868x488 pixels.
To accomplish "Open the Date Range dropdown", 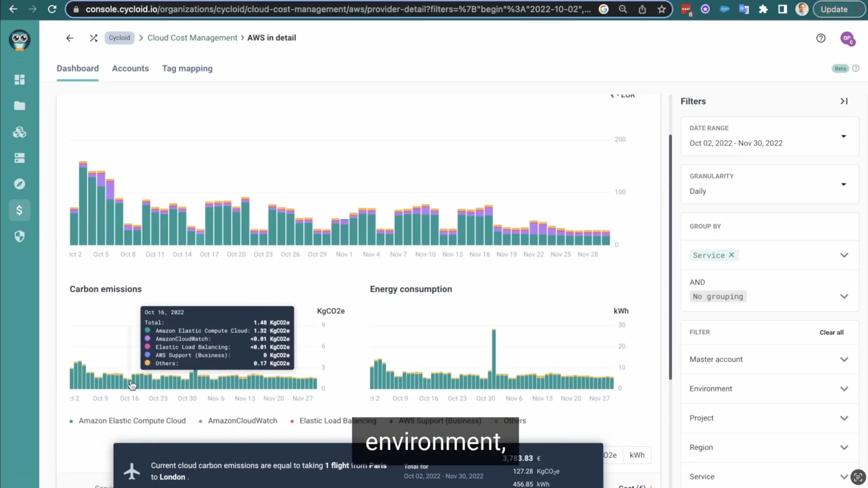I will [770, 136].
